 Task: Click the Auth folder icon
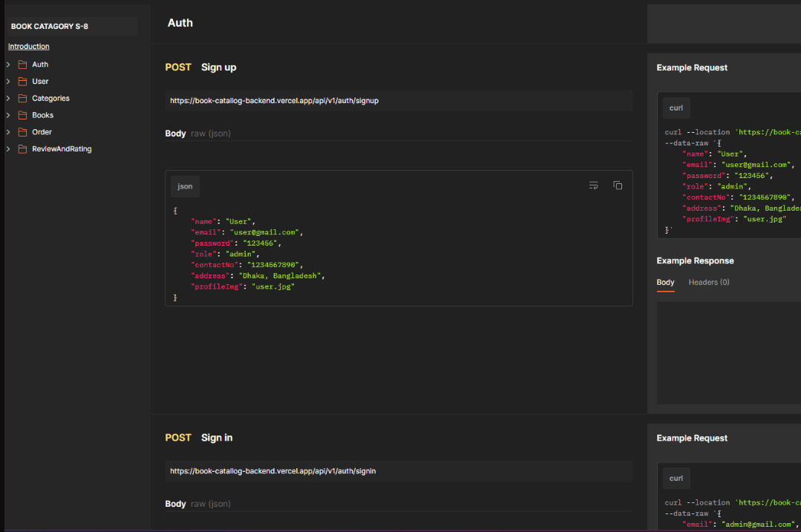tap(22, 65)
